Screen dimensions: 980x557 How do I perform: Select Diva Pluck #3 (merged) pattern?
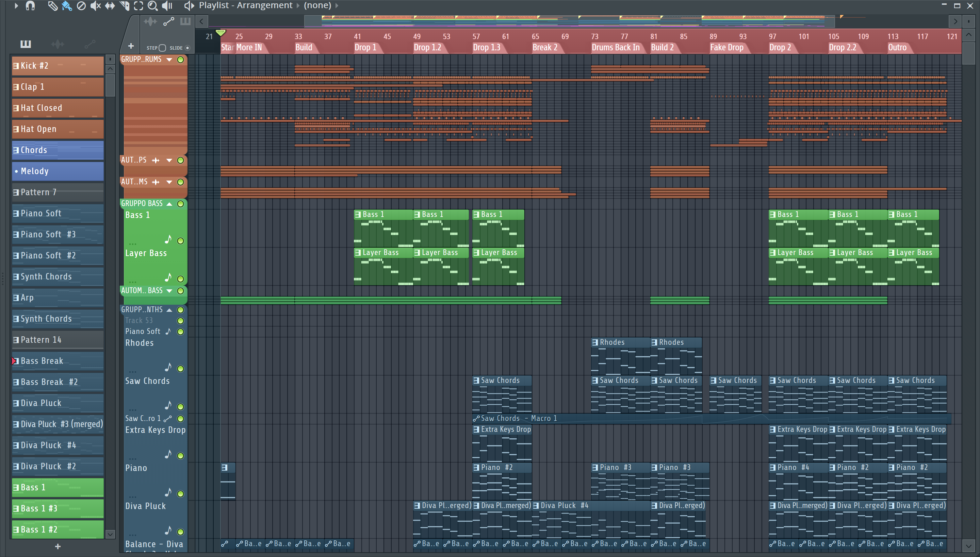tap(58, 424)
